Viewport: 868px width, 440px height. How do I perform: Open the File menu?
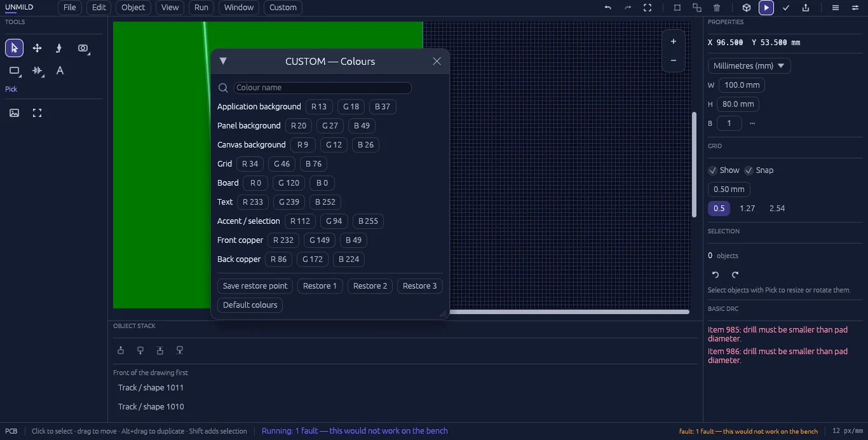click(x=70, y=8)
